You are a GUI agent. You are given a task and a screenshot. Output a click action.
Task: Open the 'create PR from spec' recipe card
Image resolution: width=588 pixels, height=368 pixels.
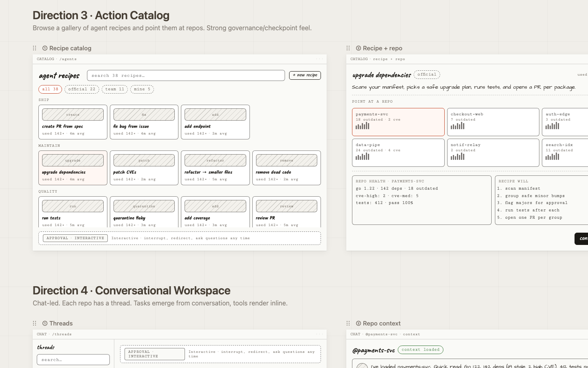(x=73, y=122)
